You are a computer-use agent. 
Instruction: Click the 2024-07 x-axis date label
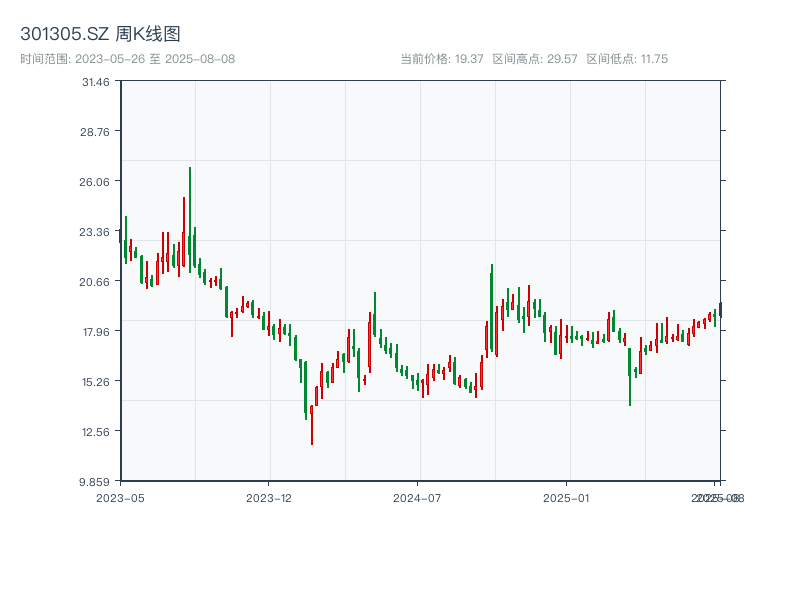click(x=417, y=497)
